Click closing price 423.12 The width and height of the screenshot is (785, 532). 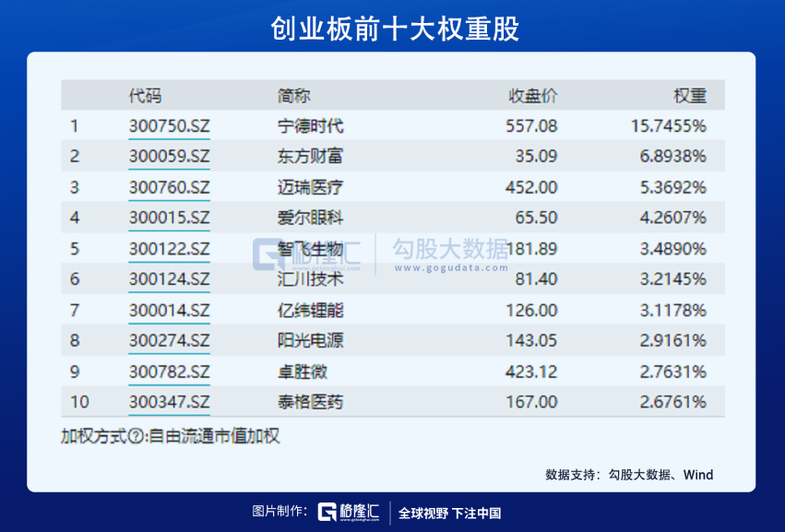click(531, 372)
